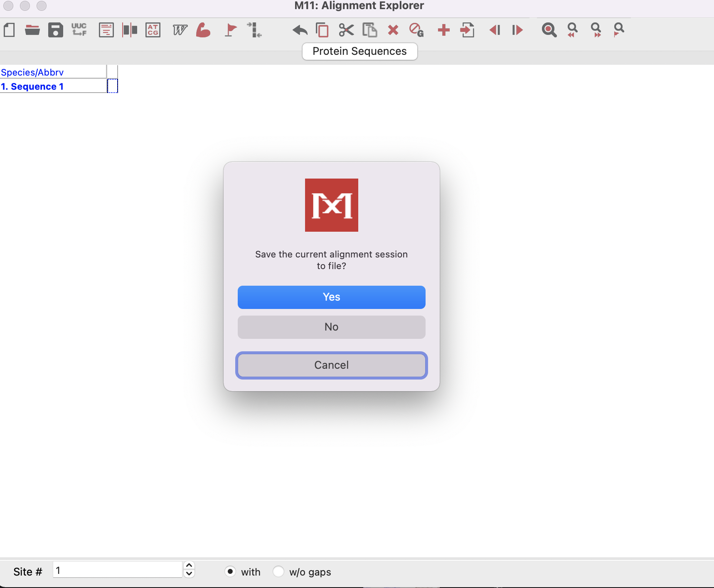Screen dimensions: 714x588
Task: Click No to discard the session
Action: 331,327
